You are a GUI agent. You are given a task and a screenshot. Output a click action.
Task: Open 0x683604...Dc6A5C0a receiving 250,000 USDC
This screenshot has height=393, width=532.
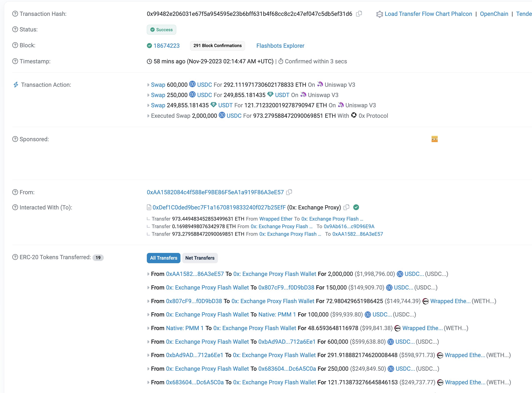coord(287,369)
